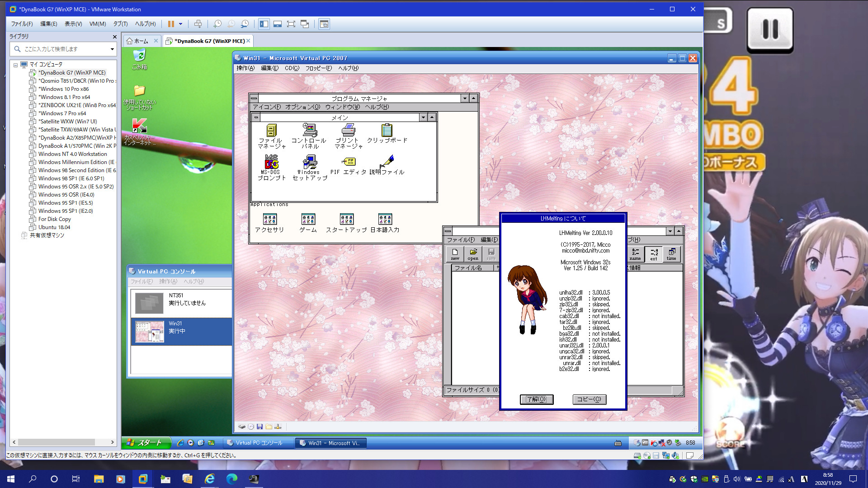Open the Windows セットアップ icon

(310, 168)
